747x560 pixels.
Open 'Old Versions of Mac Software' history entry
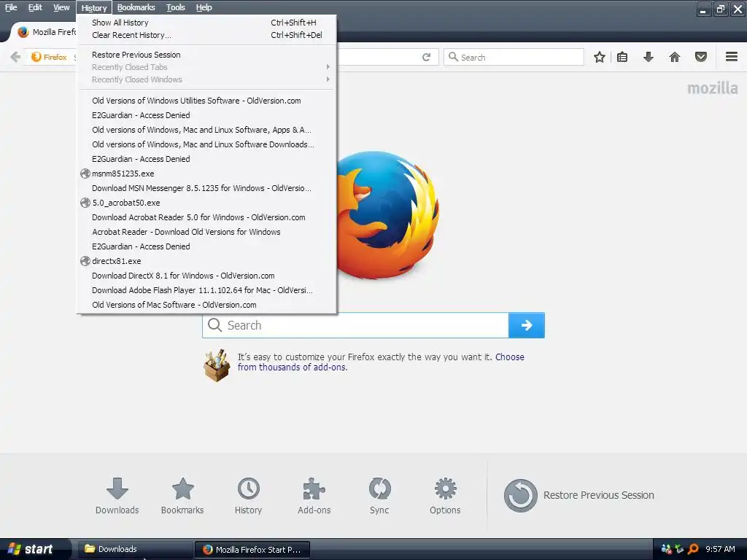206,305
